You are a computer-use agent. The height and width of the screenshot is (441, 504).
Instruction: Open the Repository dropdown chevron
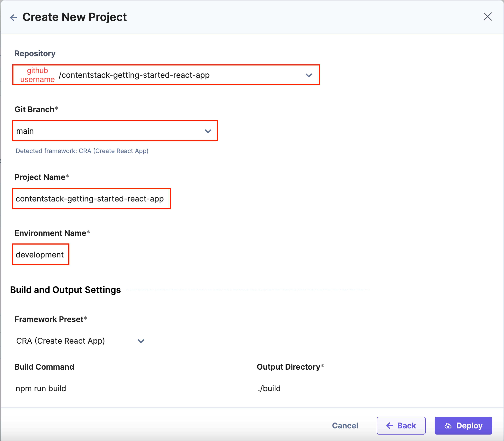[x=309, y=75]
